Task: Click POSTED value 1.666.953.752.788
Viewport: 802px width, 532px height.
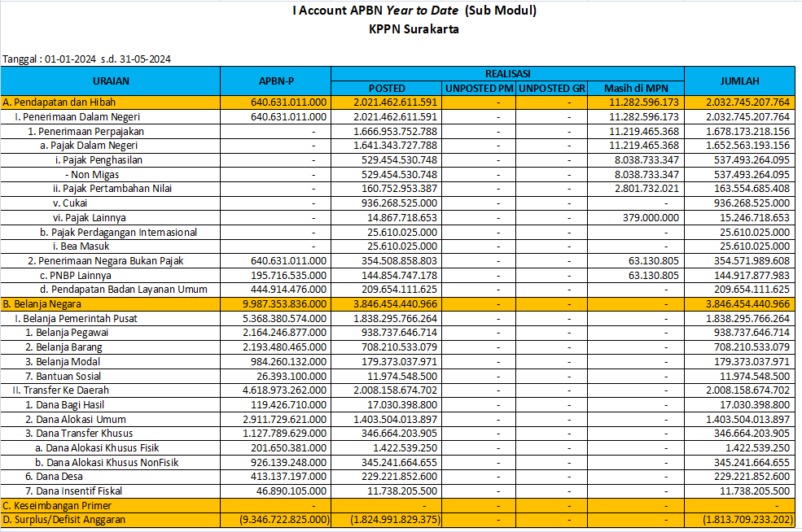Action: click(396, 131)
